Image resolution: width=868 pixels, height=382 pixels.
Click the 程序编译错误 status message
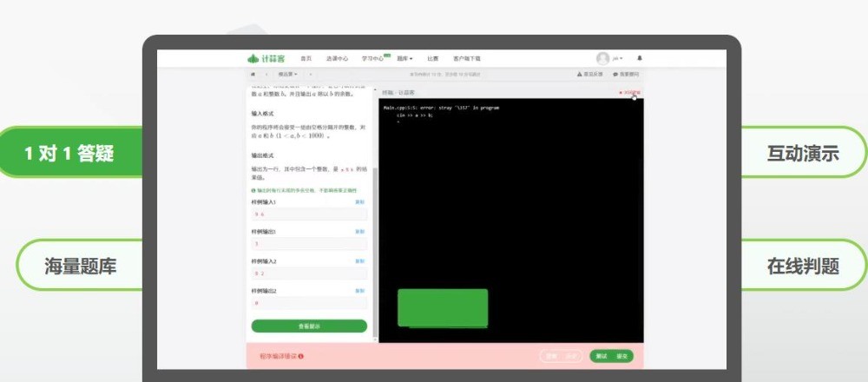coord(279,357)
